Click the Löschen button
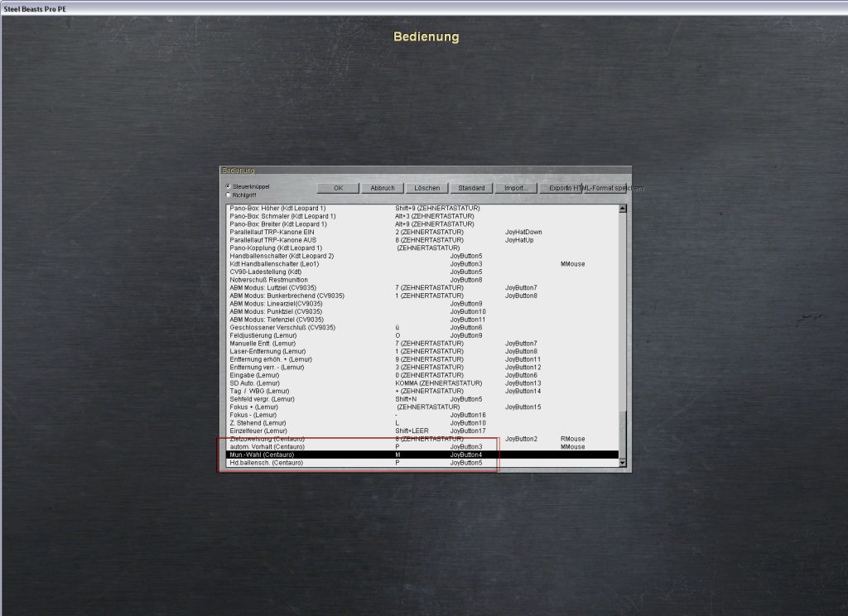 tap(427, 188)
